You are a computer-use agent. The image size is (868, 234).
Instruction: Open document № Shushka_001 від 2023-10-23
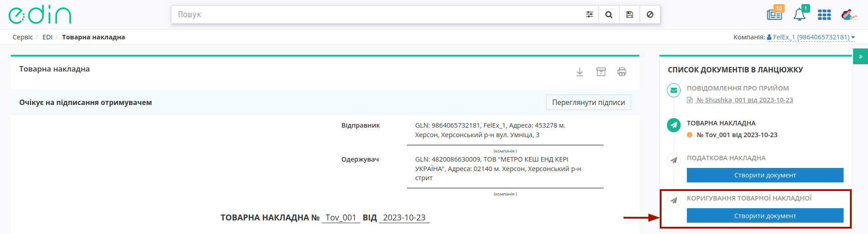tap(744, 100)
